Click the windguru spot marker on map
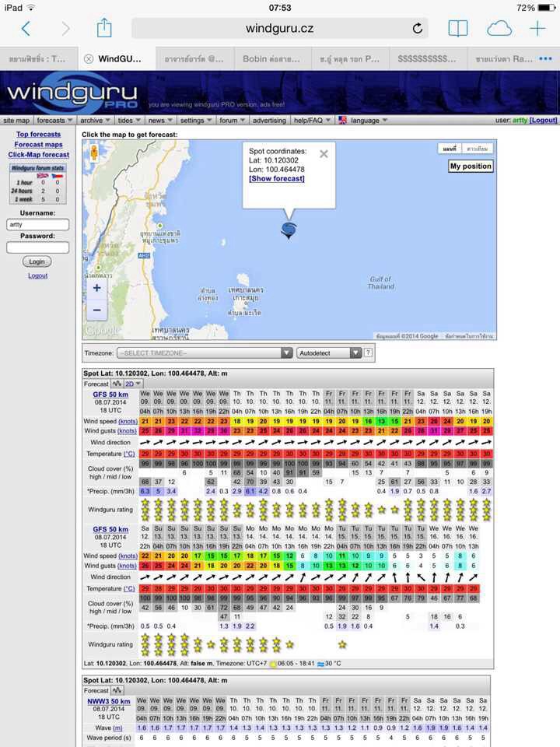Screen dimensions: 560x747 coord(289,230)
